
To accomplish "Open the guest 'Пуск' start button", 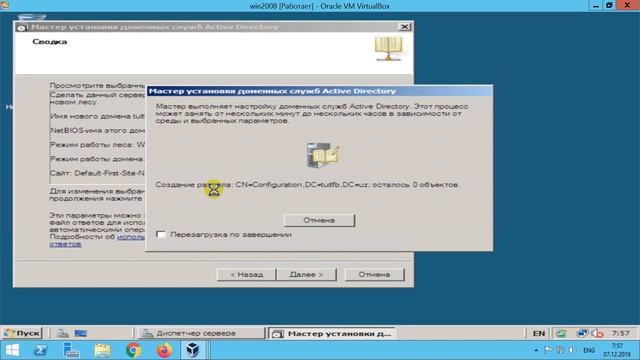I will coord(22,333).
